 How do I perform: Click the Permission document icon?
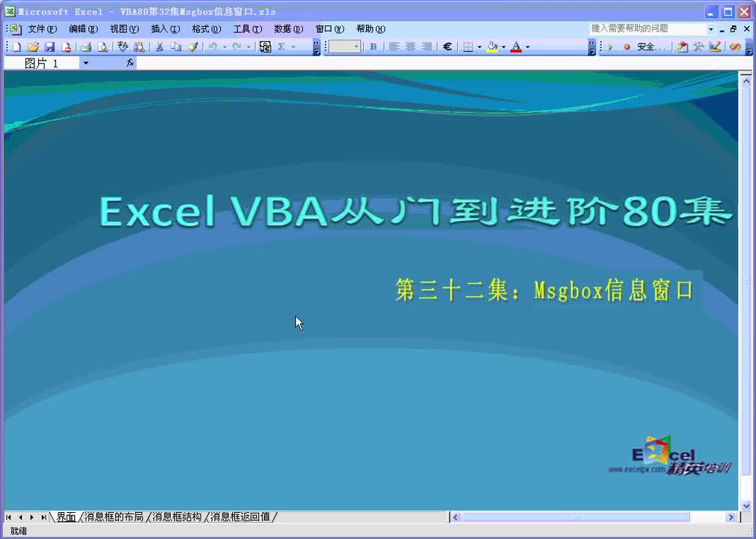coord(66,46)
